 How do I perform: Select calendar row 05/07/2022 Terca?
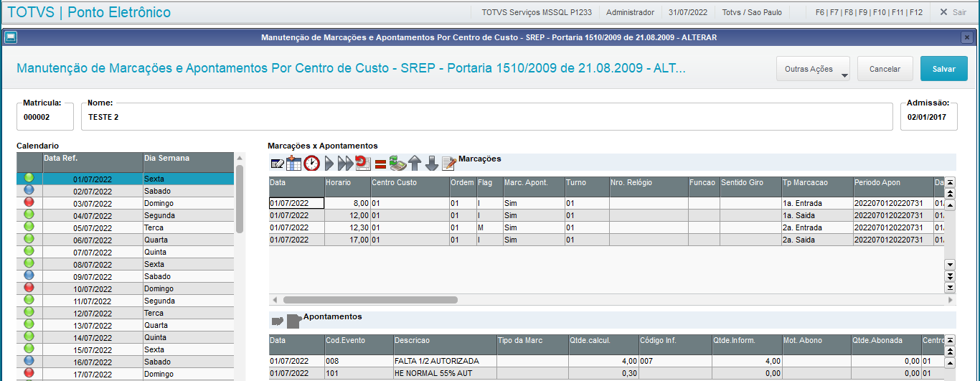pyautogui.click(x=125, y=227)
